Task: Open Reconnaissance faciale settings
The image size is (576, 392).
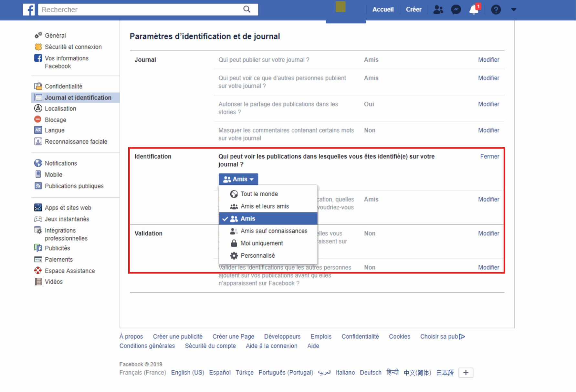Action: pyautogui.click(x=76, y=141)
